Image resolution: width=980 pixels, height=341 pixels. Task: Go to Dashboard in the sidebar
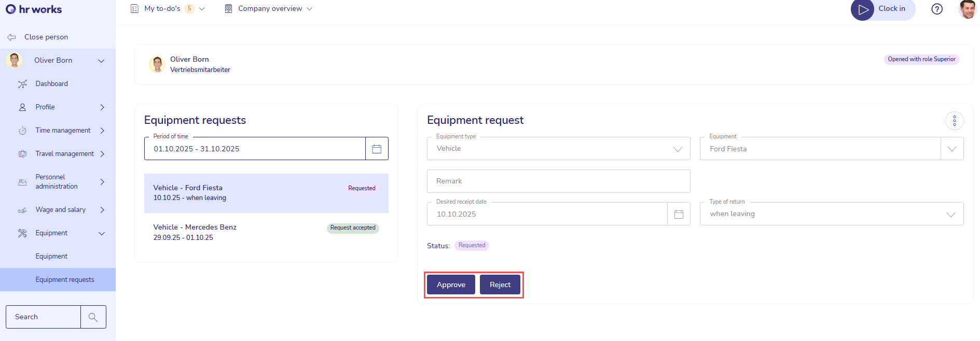[x=51, y=84]
